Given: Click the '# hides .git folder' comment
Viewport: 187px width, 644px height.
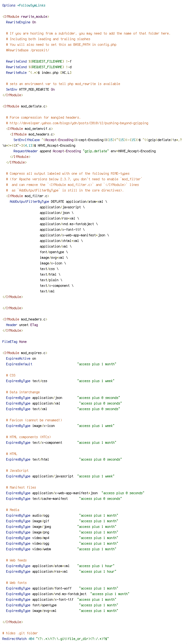Looking at the screenshot, I should pyautogui.click(x=20, y=633).
